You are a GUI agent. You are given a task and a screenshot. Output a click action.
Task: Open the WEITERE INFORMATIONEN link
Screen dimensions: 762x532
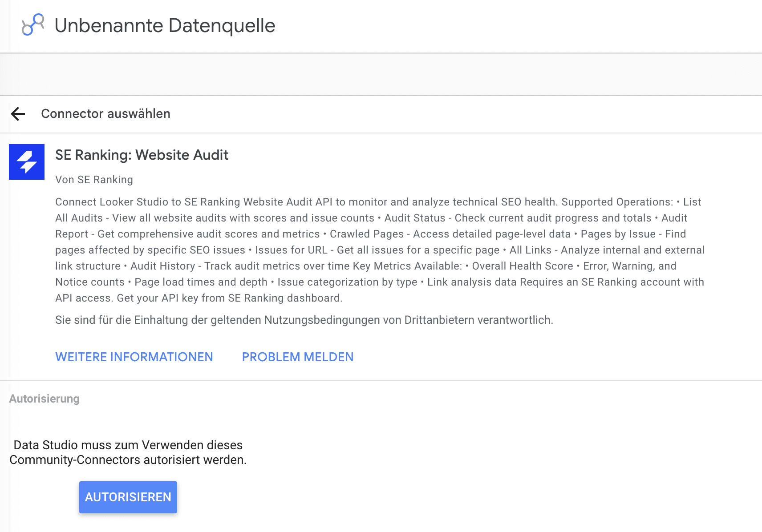pyautogui.click(x=134, y=357)
